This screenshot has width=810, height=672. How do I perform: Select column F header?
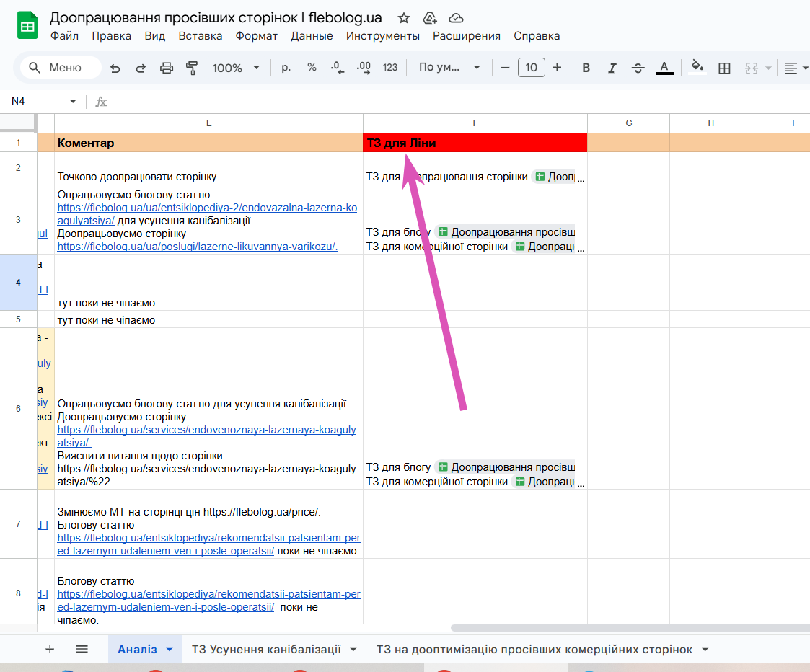pyautogui.click(x=475, y=123)
